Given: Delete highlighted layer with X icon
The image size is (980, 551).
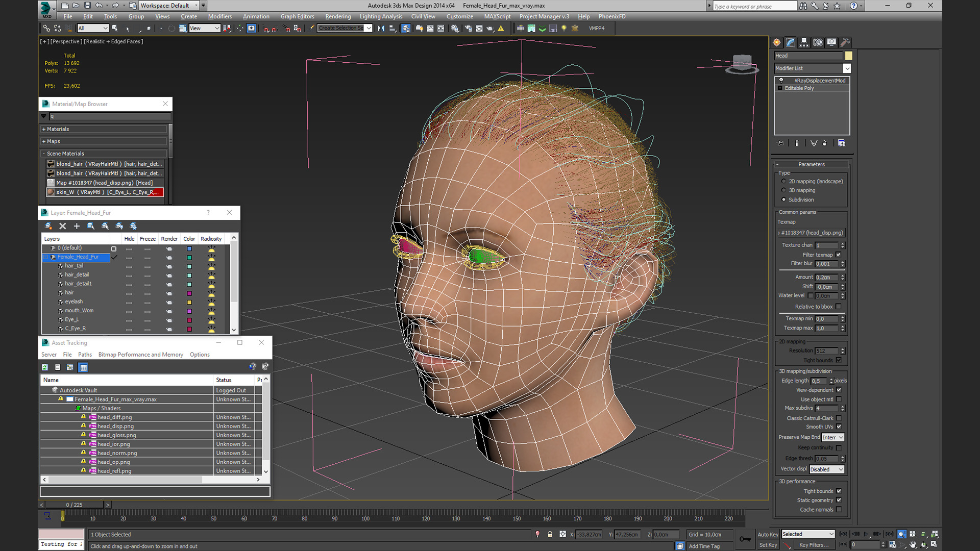Looking at the screenshot, I should (63, 226).
